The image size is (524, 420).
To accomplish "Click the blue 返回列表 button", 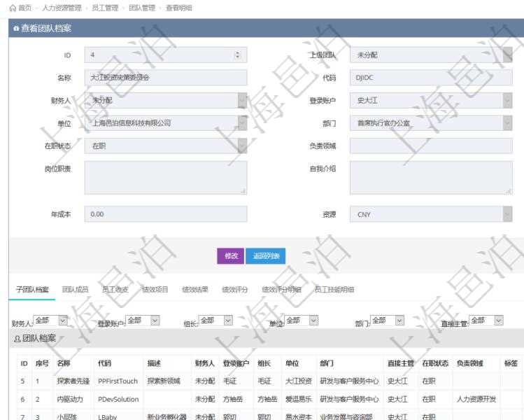I will pos(266,255).
